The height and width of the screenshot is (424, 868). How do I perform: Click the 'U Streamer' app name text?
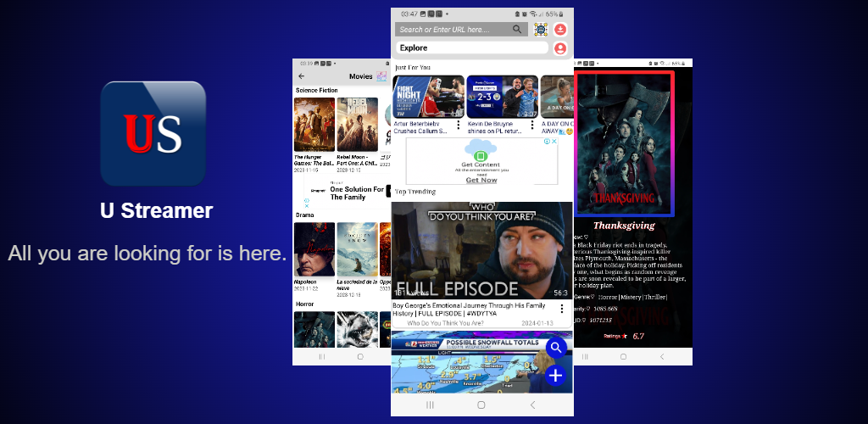157,210
